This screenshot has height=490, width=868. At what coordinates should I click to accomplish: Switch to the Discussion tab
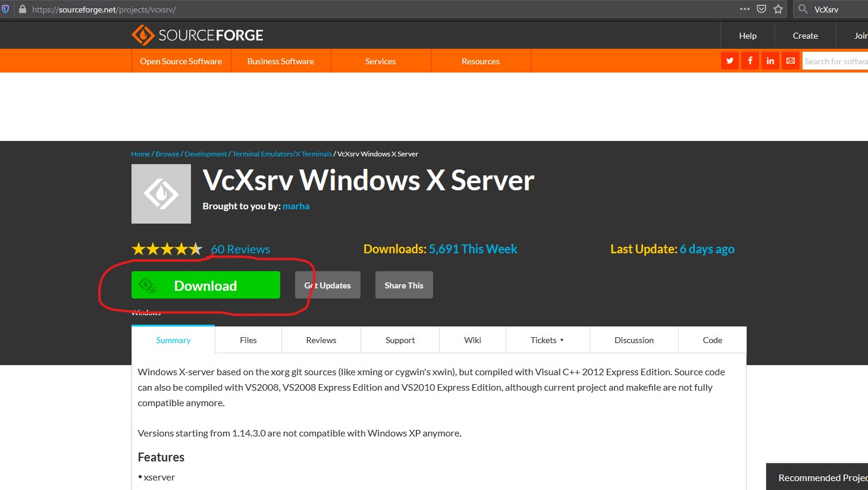pyautogui.click(x=634, y=340)
